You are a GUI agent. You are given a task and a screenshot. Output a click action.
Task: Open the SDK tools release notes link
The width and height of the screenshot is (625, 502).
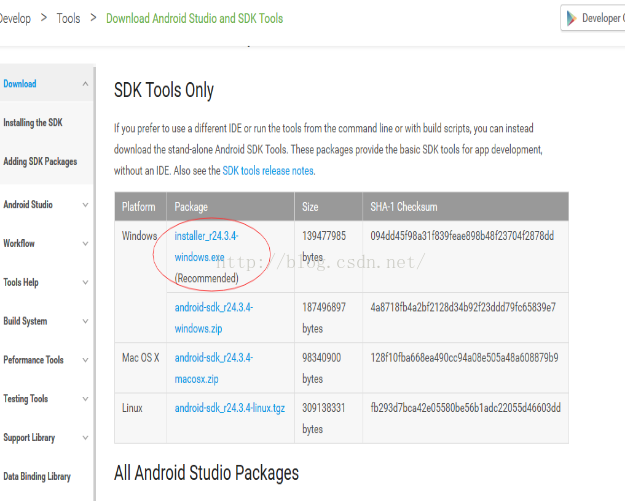tap(268, 171)
